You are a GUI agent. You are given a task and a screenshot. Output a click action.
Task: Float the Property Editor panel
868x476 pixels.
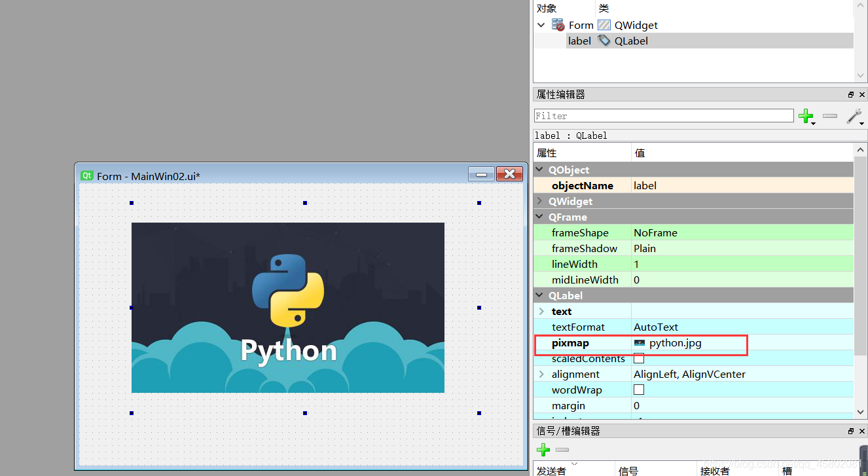(x=851, y=95)
